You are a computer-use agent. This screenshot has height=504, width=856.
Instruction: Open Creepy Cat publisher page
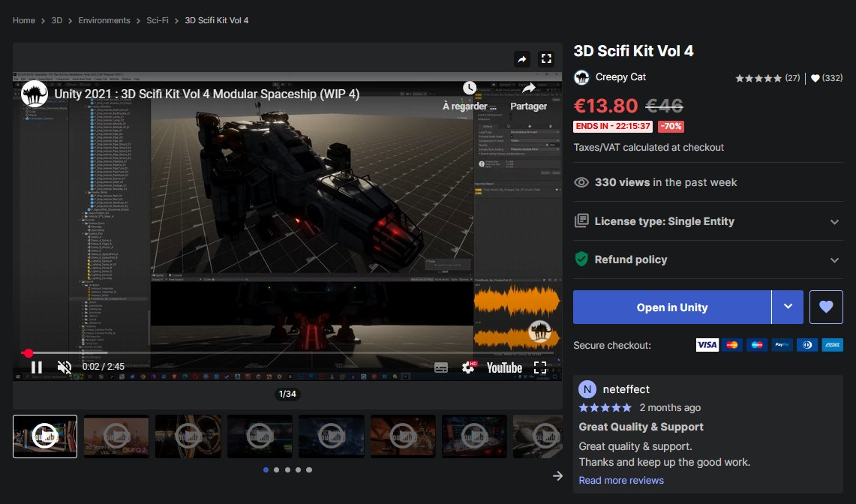pos(620,77)
